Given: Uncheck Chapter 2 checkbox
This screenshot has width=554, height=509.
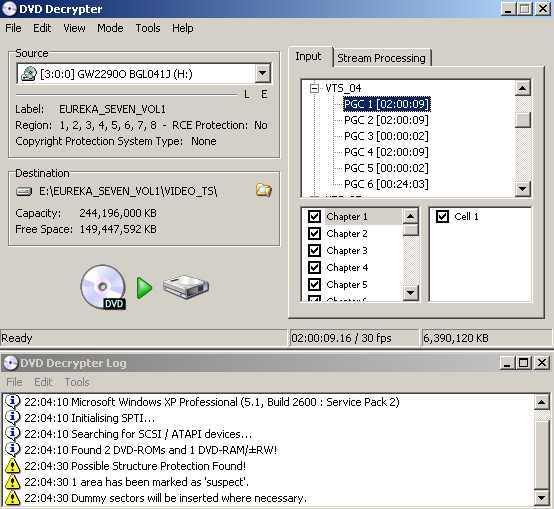Looking at the screenshot, I should (314, 233).
